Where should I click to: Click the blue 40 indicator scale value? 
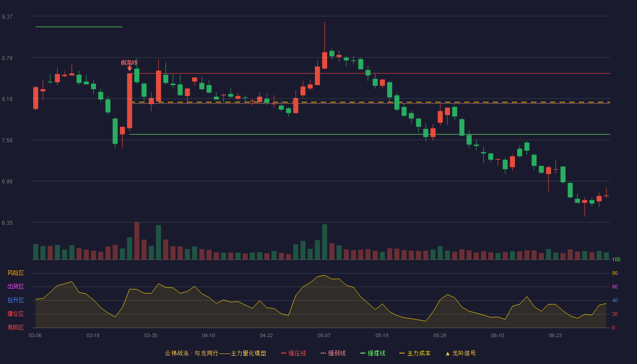[x=615, y=300]
